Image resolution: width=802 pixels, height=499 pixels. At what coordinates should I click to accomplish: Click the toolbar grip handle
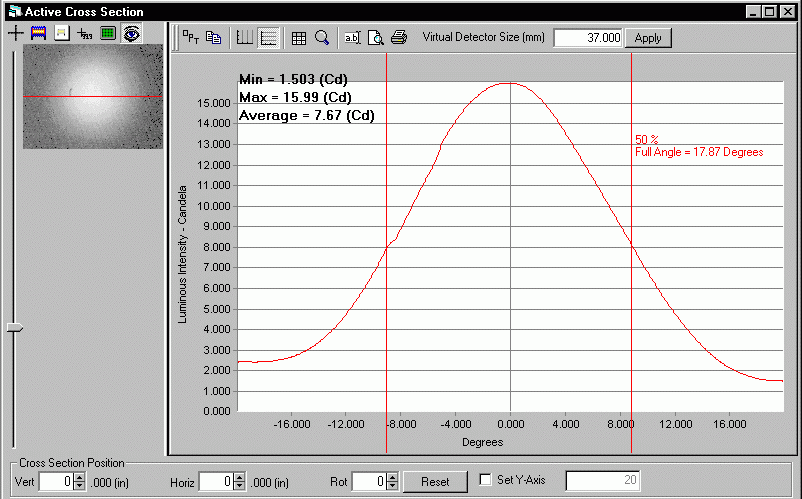click(175, 38)
